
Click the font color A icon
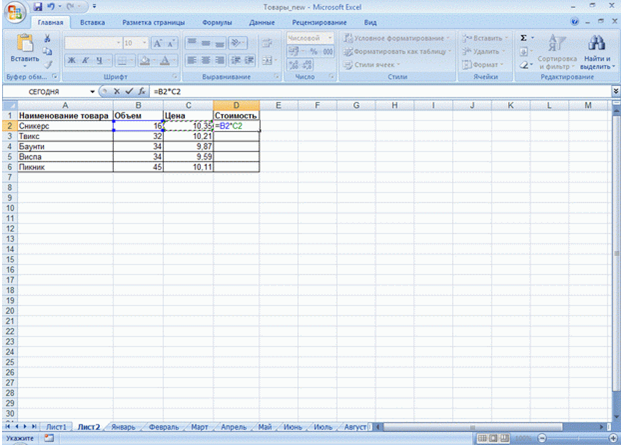point(164,60)
